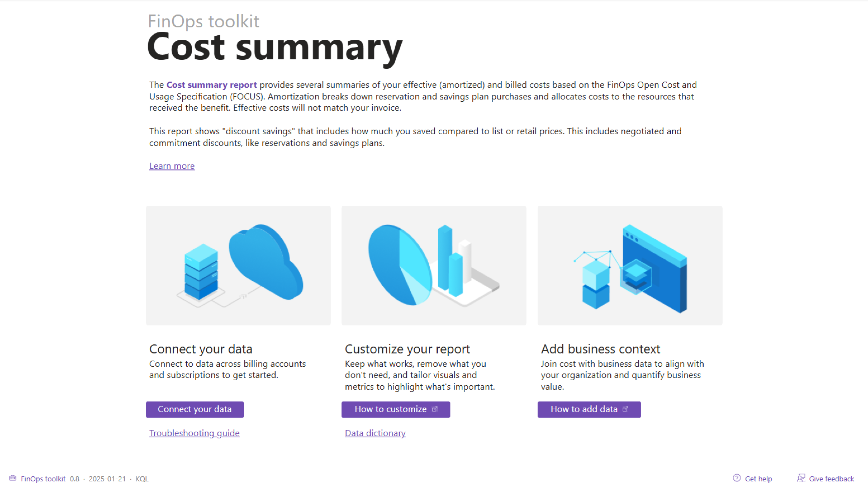The height and width of the screenshot is (487, 868).
Task: Click the Connect your data button
Action: 195,409
